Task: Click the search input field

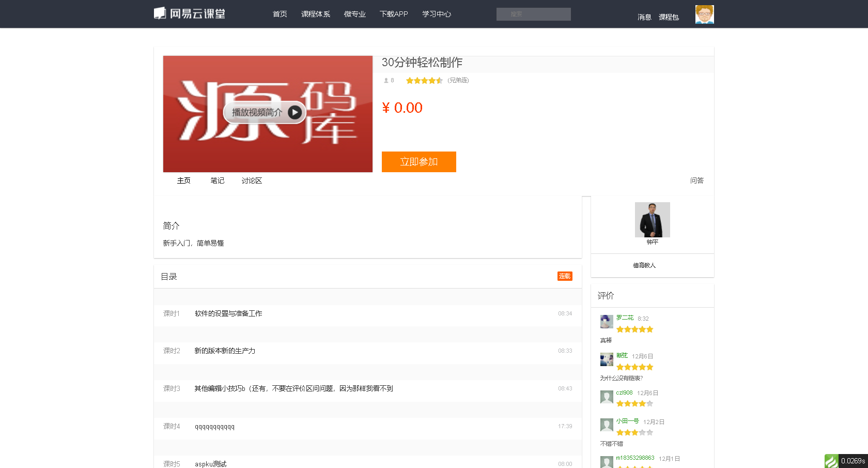Action: tap(533, 14)
